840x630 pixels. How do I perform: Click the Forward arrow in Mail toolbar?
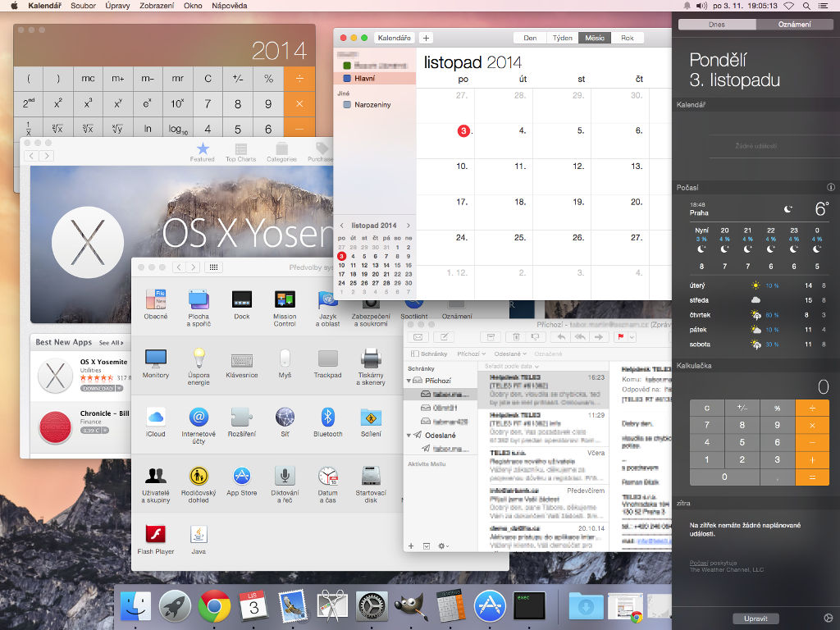tap(599, 337)
